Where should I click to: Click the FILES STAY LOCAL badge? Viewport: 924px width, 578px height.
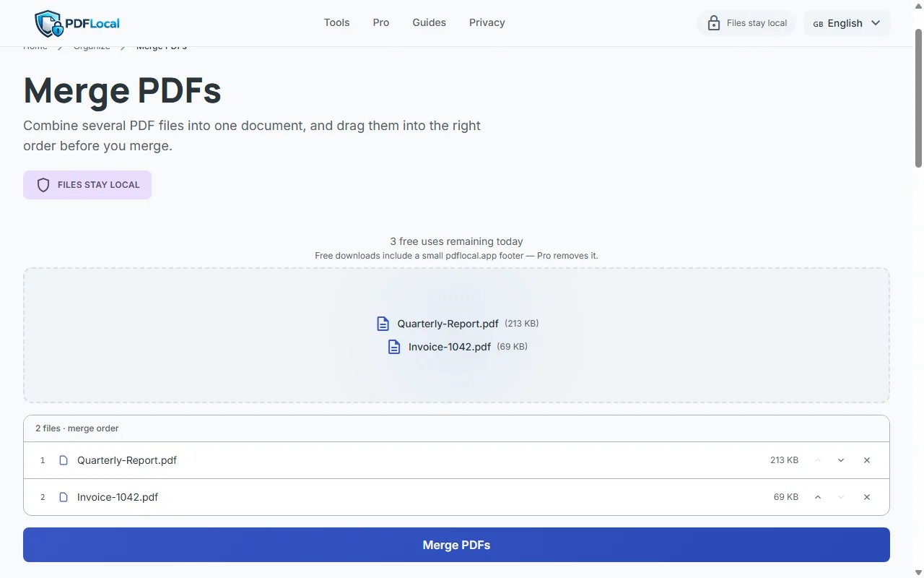pyautogui.click(x=87, y=185)
